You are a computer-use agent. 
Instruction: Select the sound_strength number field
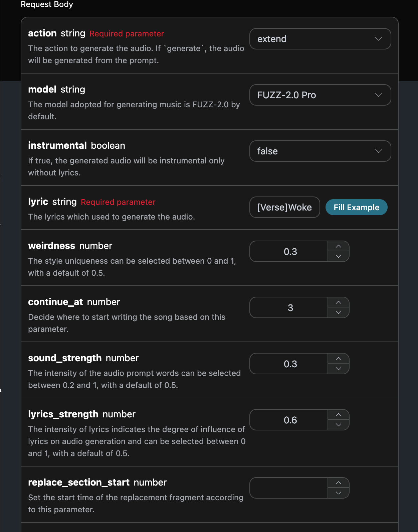289,364
